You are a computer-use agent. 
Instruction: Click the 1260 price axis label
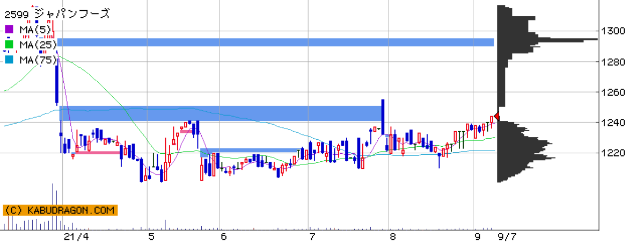613,92
